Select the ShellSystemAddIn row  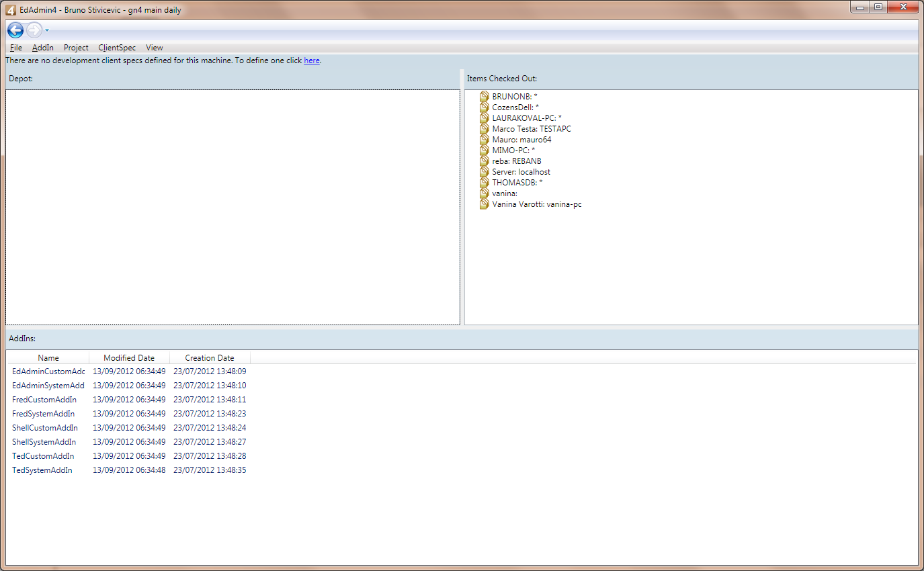(x=462, y=442)
